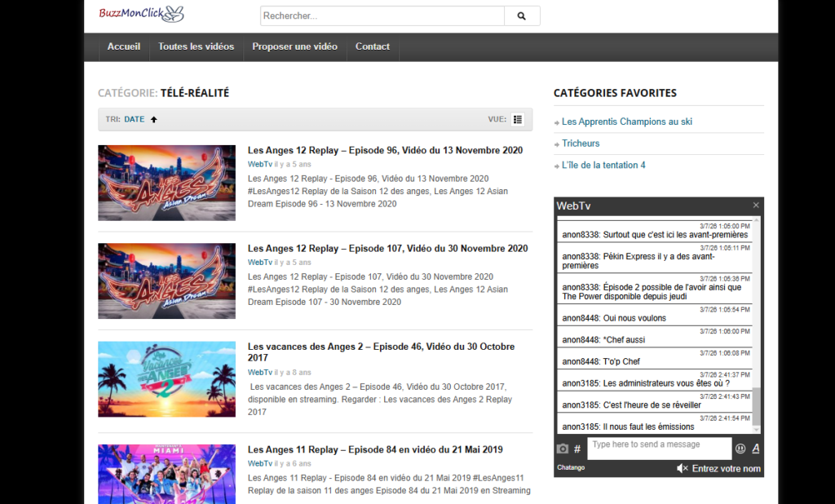This screenshot has width=835, height=504.
Task: Open Les Anges 12 Episode 96 title
Action: (x=385, y=150)
